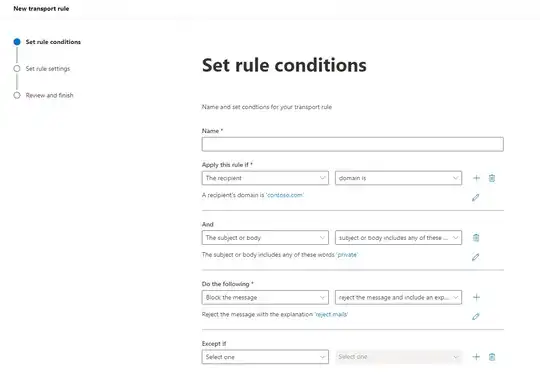This screenshot has width=540, height=376.
Task: Go to 'Set rule settings' step
Action: point(48,69)
